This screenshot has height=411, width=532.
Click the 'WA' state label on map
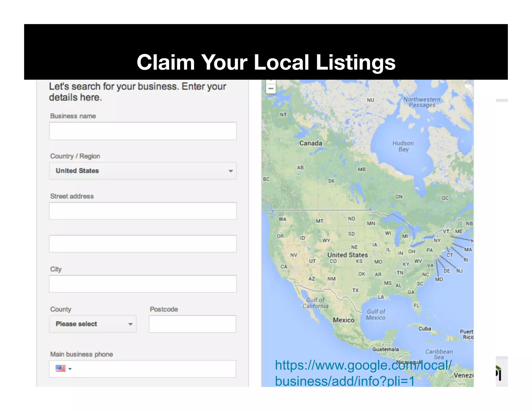pyautogui.click(x=282, y=219)
